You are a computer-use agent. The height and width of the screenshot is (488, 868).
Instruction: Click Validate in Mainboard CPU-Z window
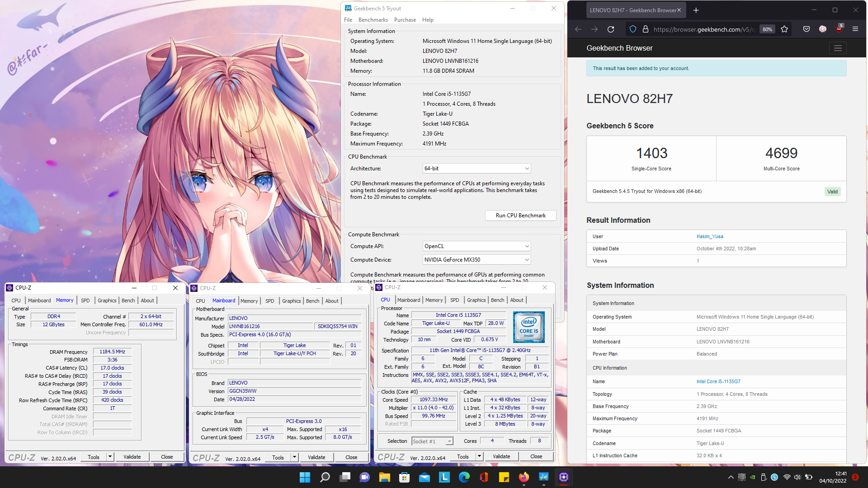click(x=316, y=457)
